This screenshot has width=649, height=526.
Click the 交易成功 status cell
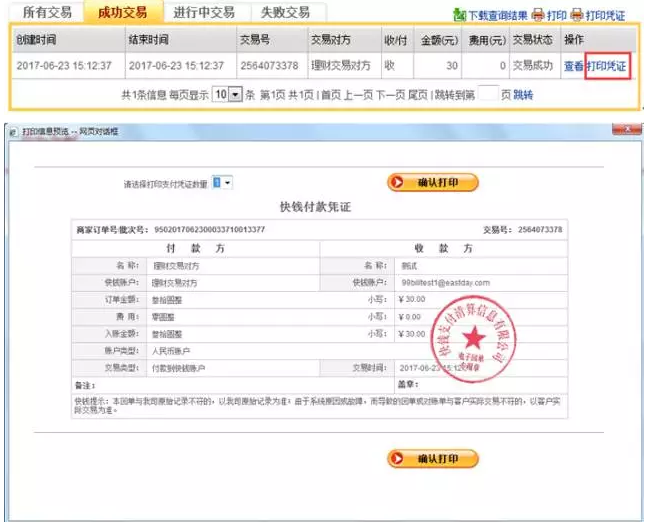(532, 65)
